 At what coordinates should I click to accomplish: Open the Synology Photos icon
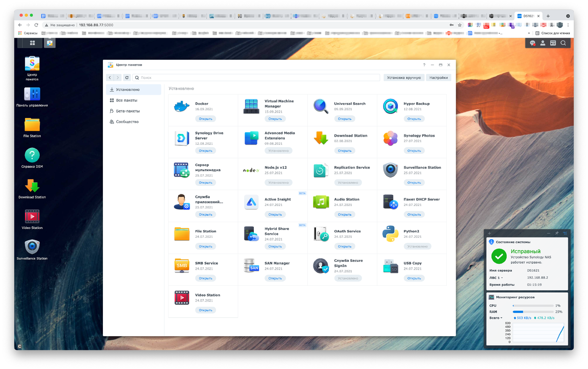pyautogui.click(x=391, y=138)
